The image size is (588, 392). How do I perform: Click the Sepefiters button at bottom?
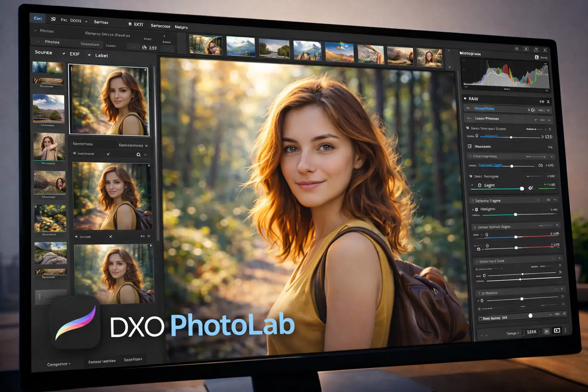pyautogui.click(x=133, y=359)
